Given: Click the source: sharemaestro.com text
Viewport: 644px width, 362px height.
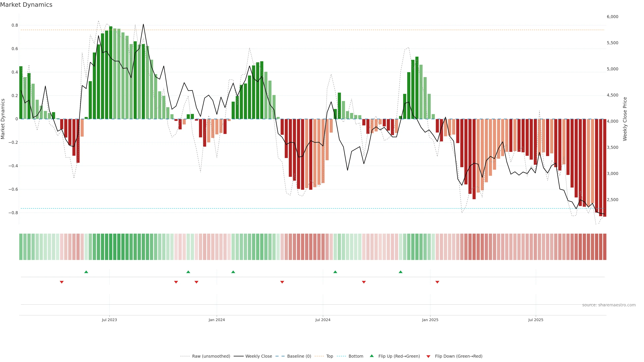Looking at the screenshot, I should point(609,305).
